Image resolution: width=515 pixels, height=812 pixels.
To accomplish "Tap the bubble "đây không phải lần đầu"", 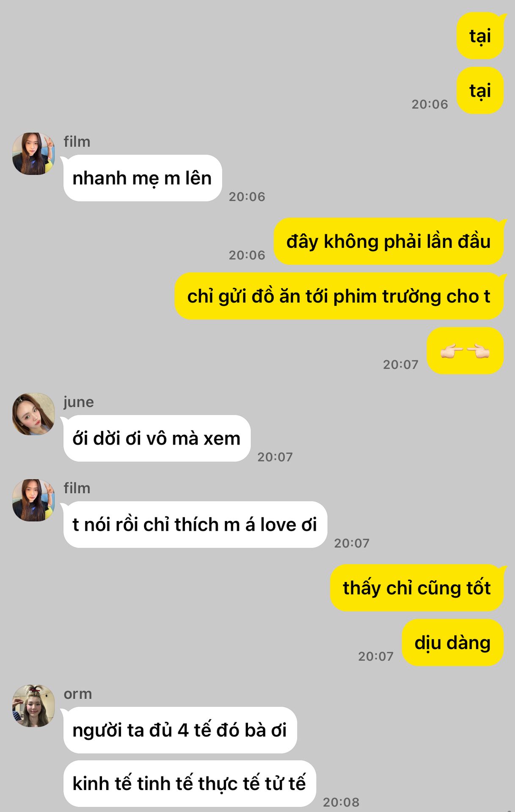I will click(388, 241).
